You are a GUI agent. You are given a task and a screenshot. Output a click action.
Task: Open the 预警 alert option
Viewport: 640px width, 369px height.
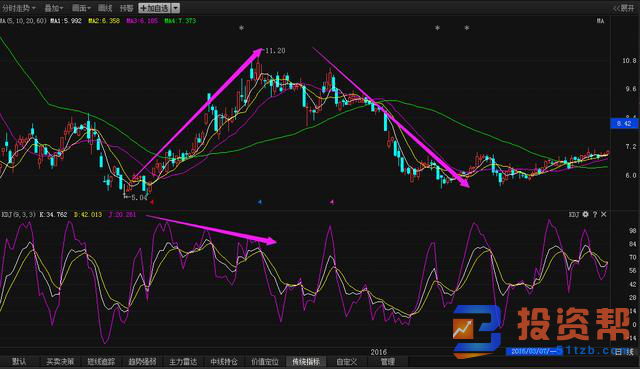click(127, 8)
